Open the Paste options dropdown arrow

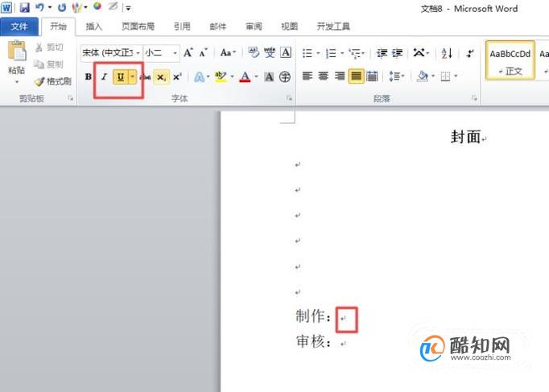[x=17, y=83]
